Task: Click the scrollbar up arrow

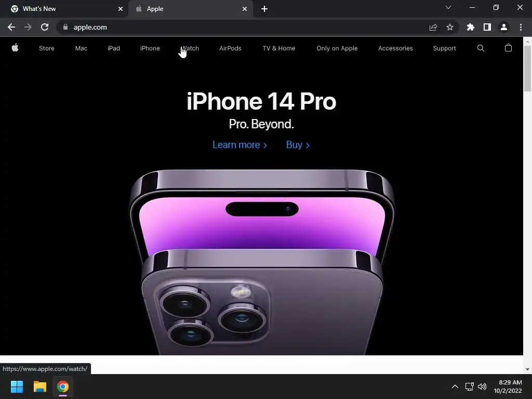Action: 527,41
